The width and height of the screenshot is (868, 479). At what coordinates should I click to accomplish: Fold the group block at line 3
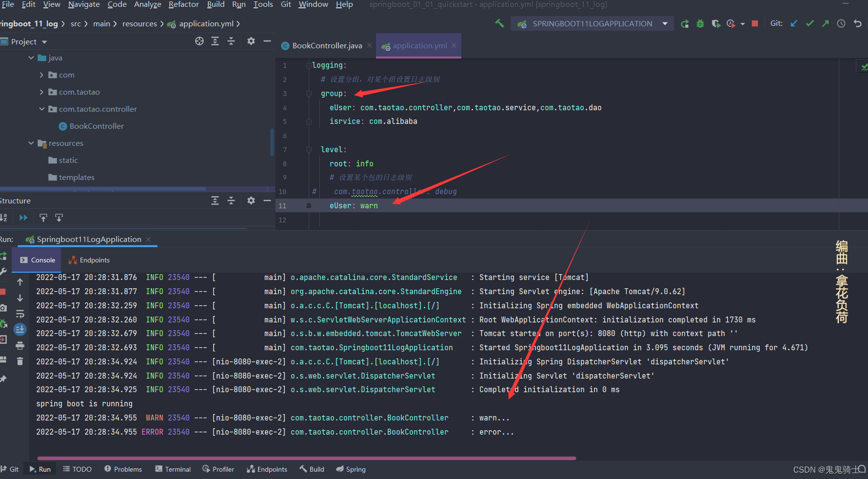(309, 93)
